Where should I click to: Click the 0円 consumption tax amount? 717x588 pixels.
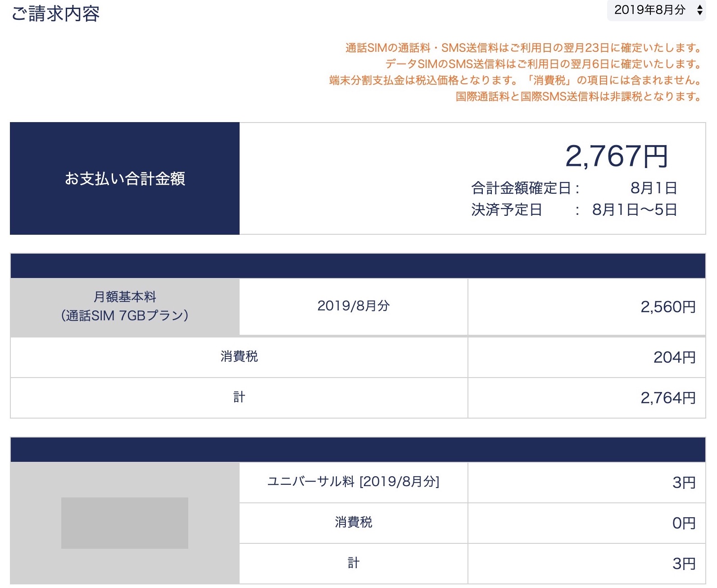[684, 524]
